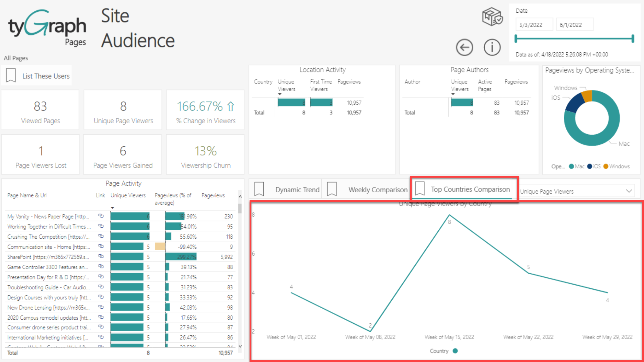
Task: Click the package checkmark icon near Date
Action: click(492, 17)
